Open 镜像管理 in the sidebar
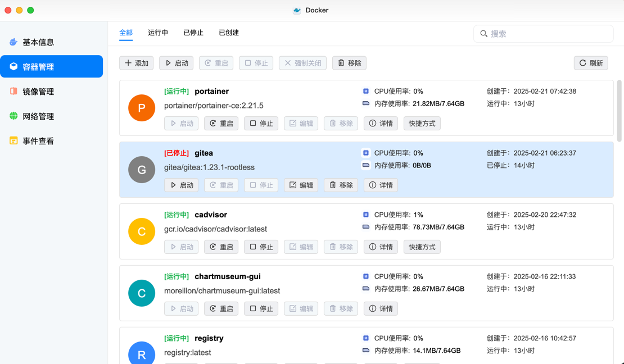The height and width of the screenshot is (364, 624). [x=51, y=92]
